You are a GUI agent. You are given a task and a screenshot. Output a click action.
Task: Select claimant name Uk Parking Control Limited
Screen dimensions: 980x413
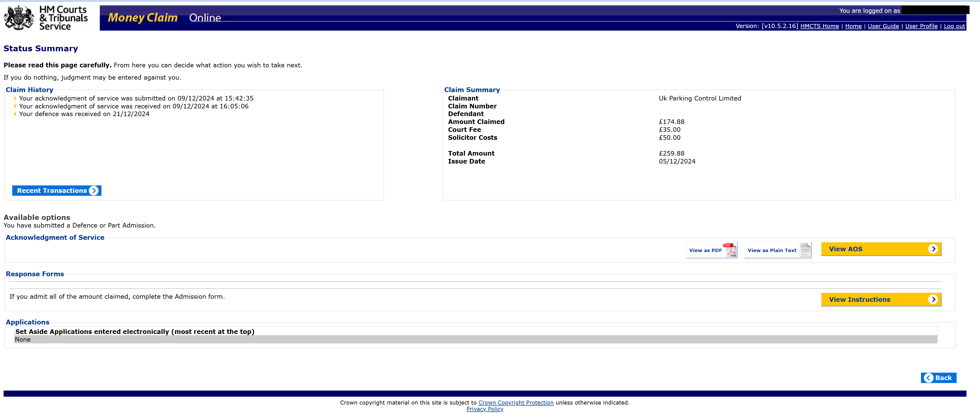pyautogui.click(x=700, y=98)
